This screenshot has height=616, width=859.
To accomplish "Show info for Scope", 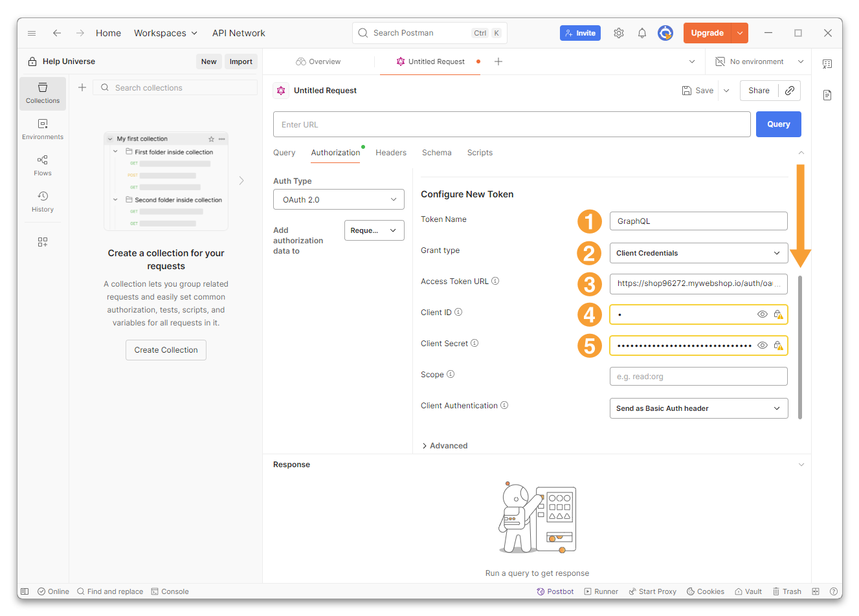I will [451, 374].
